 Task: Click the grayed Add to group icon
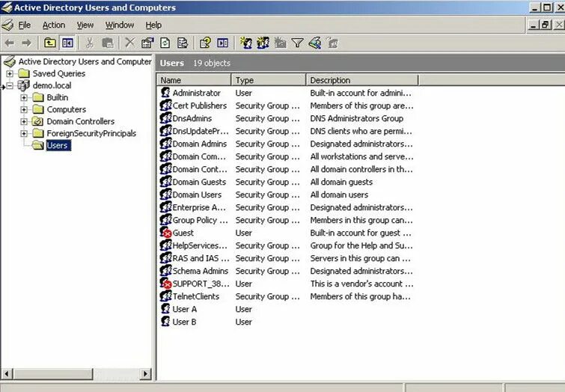click(332, 43)
